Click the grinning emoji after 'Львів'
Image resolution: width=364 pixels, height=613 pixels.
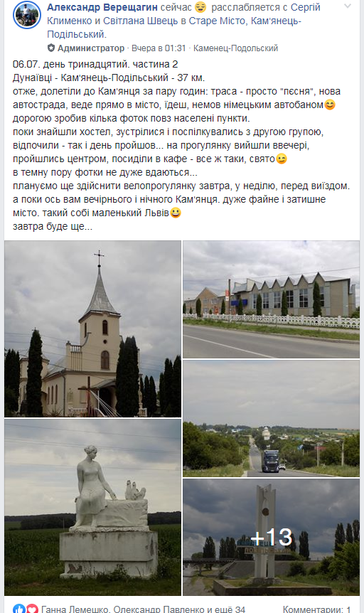(176, 213)
